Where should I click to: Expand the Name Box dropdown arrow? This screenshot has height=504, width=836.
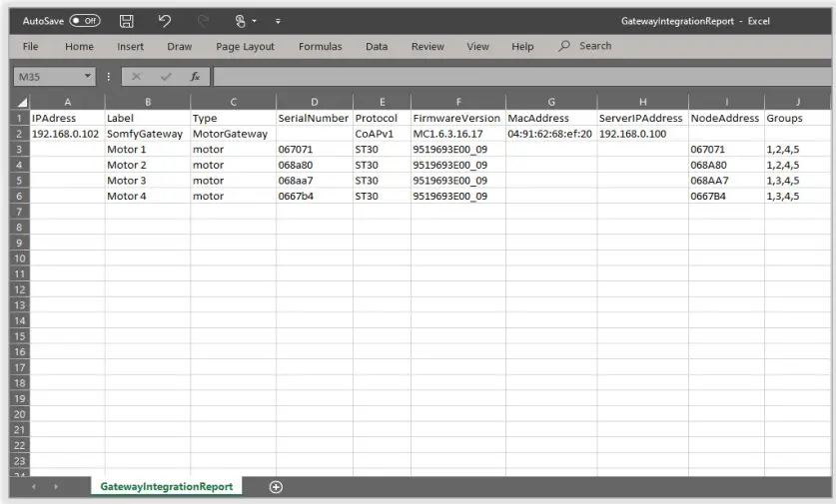88,76
